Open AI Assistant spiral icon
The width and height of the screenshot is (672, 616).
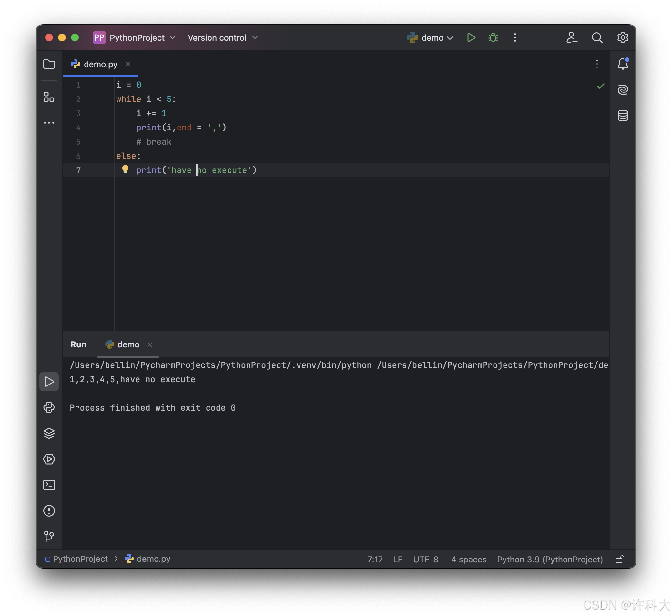[623, 90]
